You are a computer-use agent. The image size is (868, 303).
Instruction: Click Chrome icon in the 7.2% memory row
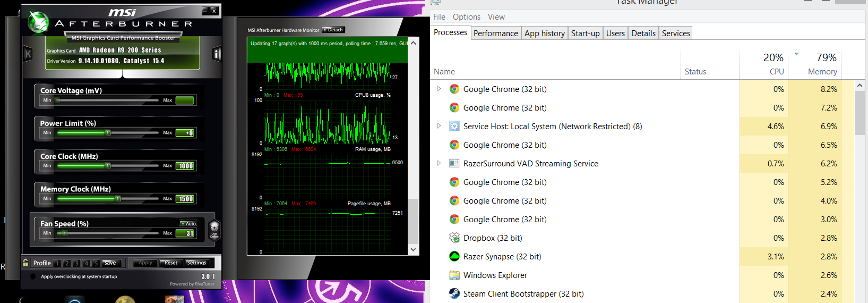(x=454, y=107)
